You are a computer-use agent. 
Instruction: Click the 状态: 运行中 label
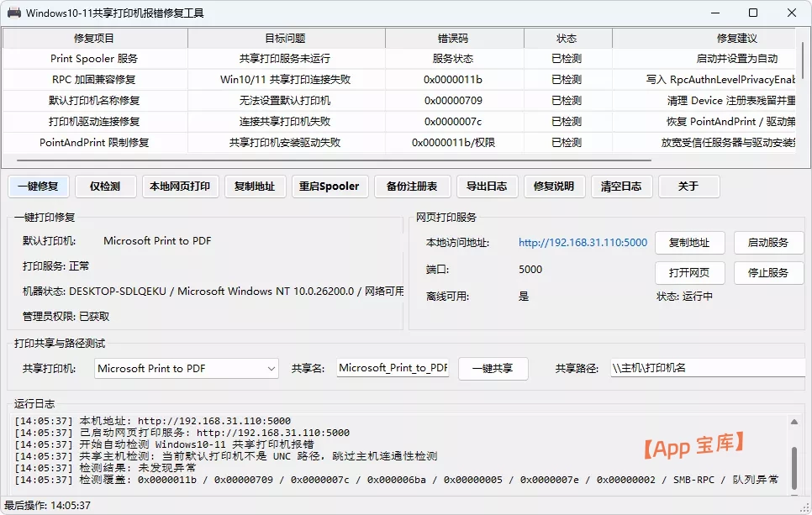coord(684,297)
